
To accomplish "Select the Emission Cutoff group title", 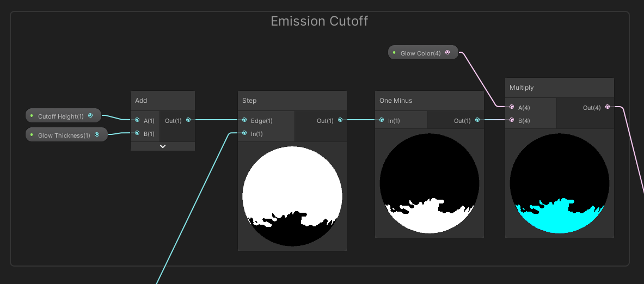I will (x=320, y=21).
